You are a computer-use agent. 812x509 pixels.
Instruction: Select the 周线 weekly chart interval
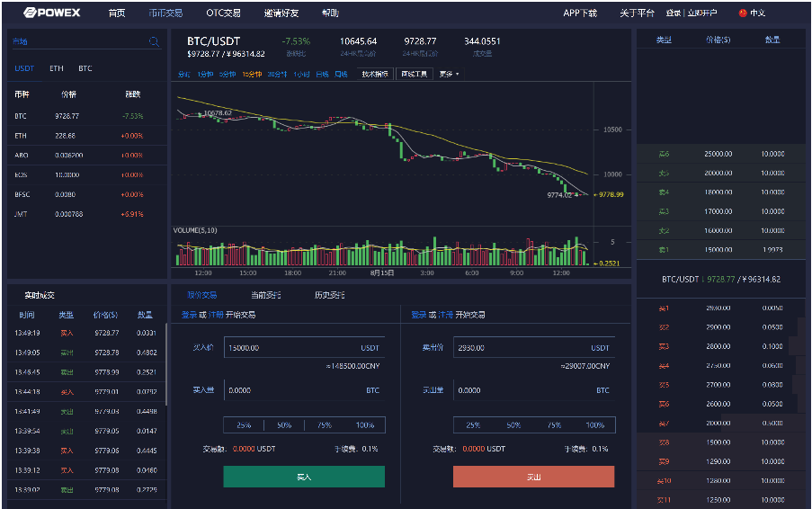click(x=341, y=75)
